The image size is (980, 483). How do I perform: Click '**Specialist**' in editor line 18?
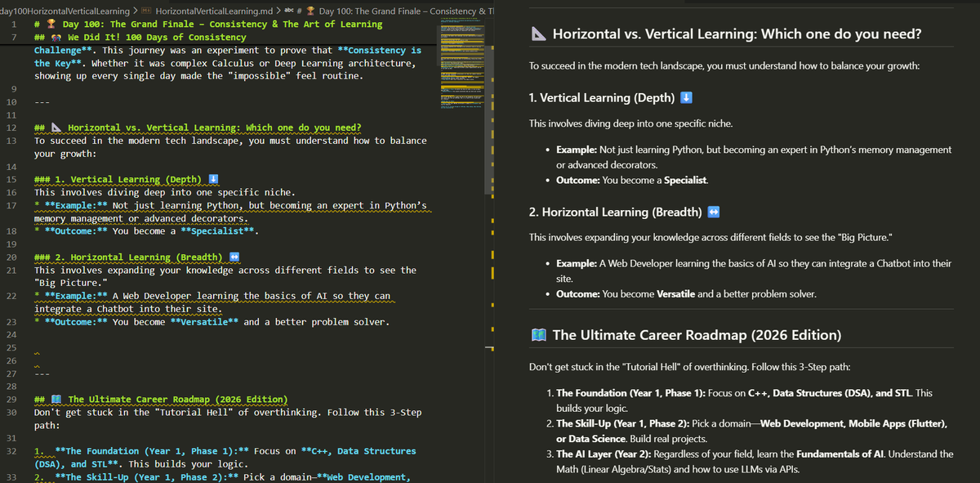(219, 231)
